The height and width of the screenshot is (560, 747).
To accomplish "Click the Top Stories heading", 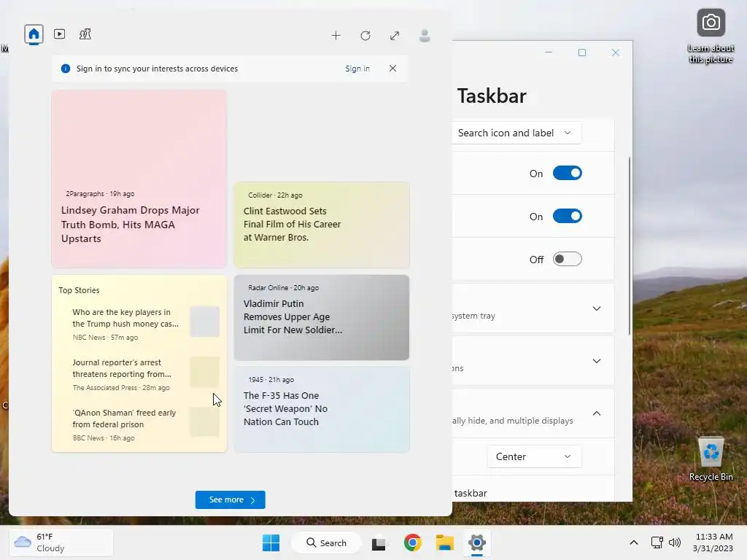I will coord(79,290).
